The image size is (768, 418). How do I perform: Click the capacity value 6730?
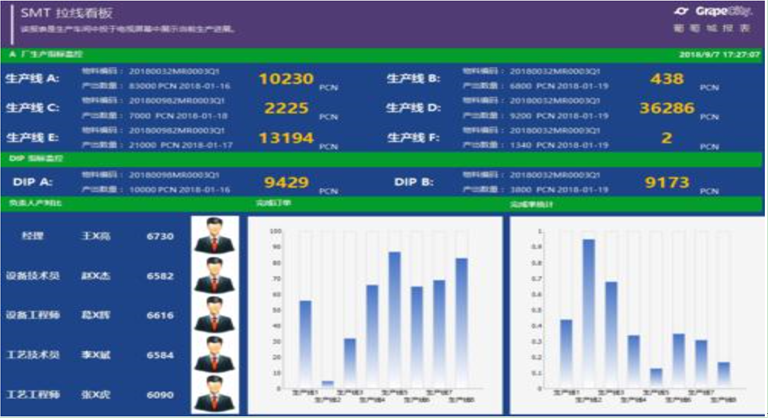pyautogui.click(x=160, y=236)
